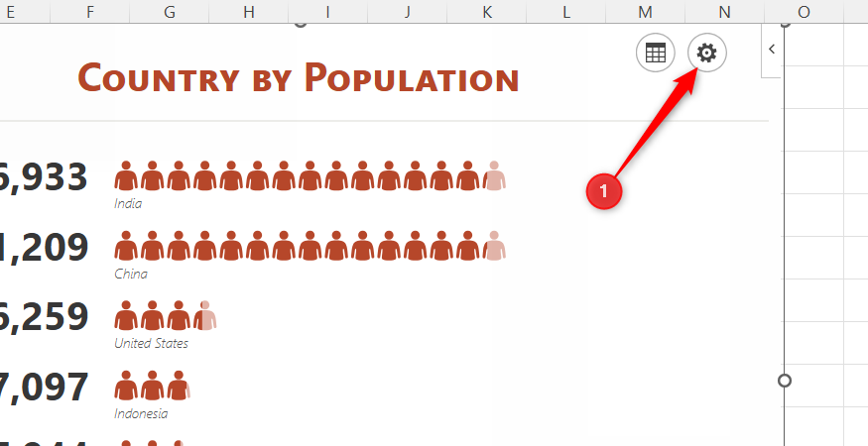Click the India label
868x446 pixels.
pyautogui.click(x=128, y=203)
